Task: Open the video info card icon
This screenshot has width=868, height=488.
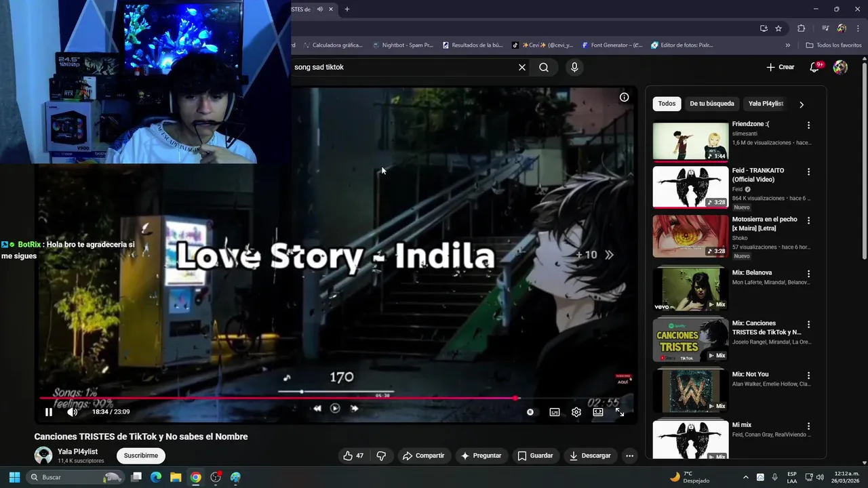Action: tap(624, 97)
